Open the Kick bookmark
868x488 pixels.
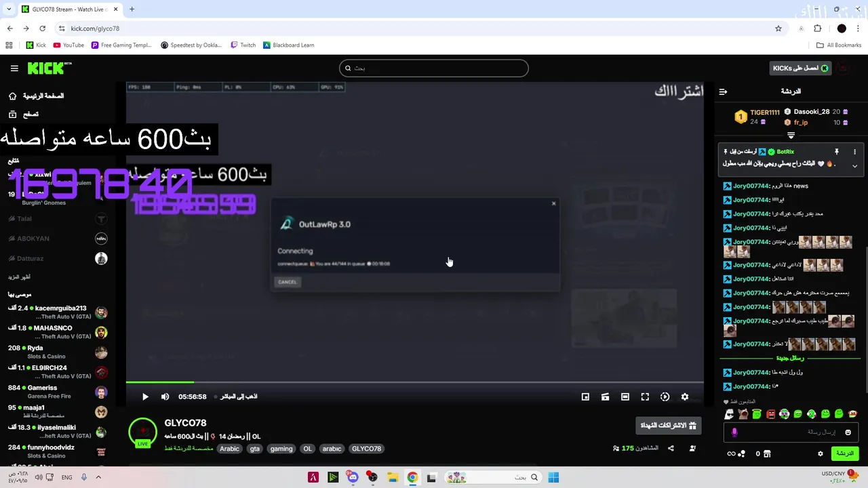pos(36,45)
